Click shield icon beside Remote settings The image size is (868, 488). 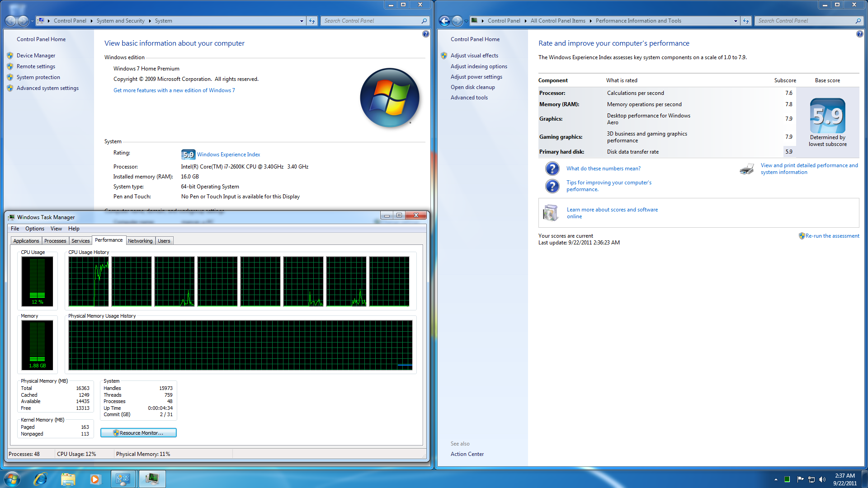10,66
